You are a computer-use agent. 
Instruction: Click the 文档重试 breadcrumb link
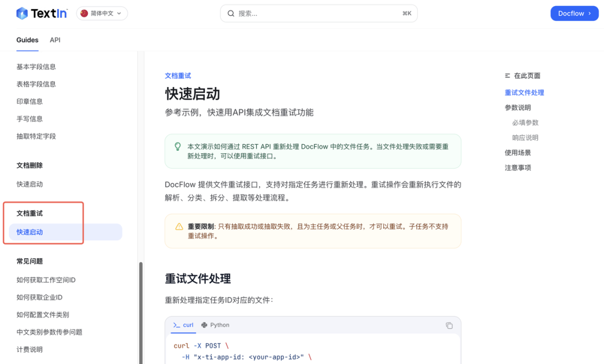click(x=178, y=75)
